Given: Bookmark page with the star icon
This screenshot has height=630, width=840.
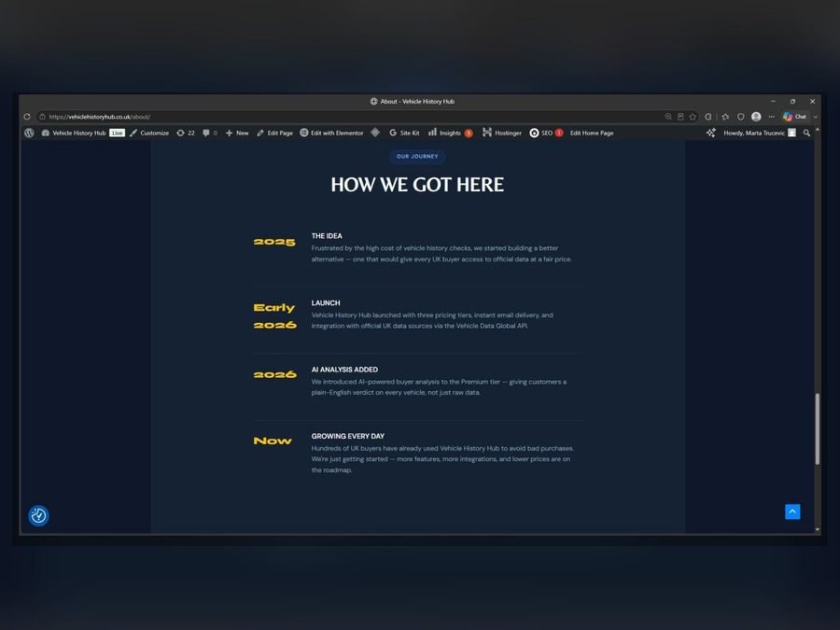Looking at the screenshot, I should pos(693,117).
